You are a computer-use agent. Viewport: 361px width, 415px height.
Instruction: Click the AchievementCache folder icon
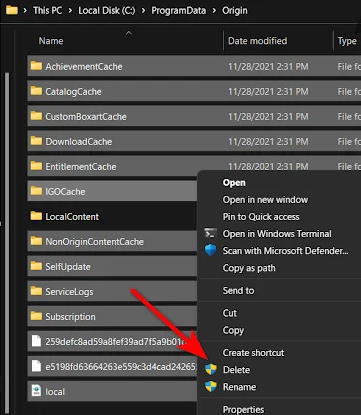[36, 66]
